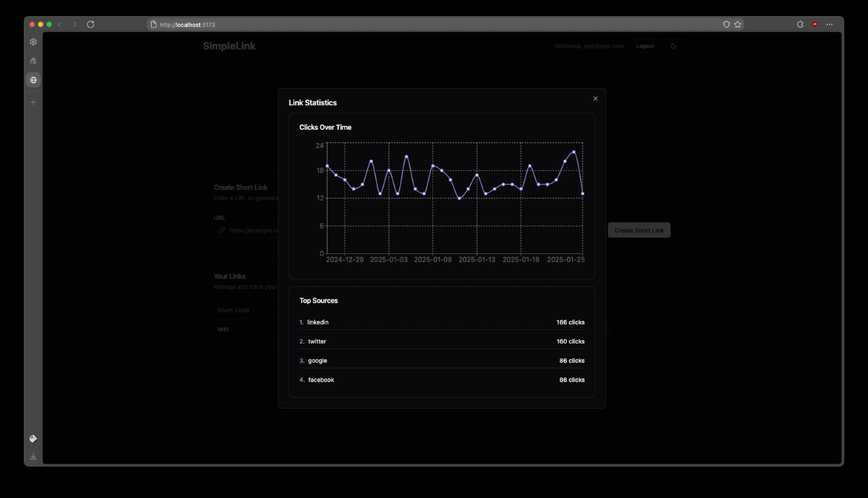The height and width of the screenshot is (498, 868).
Task: Close the Link Statistics dialog
Action: click(595, 99)
